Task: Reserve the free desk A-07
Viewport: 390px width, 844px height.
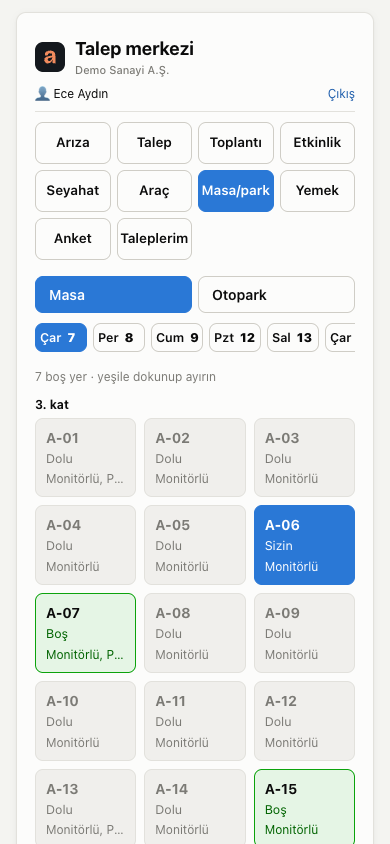Action: point(86,633)
